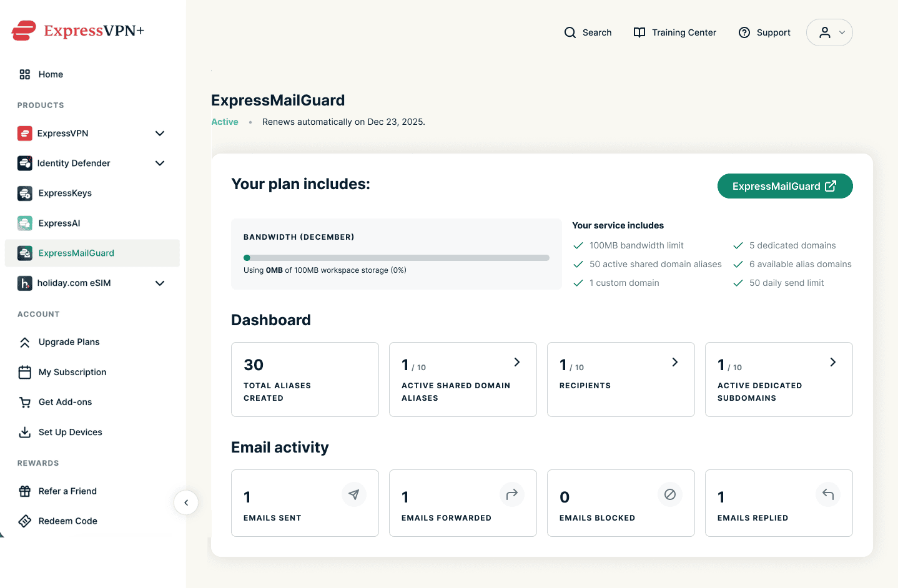Screen dimensions: 898x588
Task: Click the ExpressVPN product icon
Action: coord(25,133)
